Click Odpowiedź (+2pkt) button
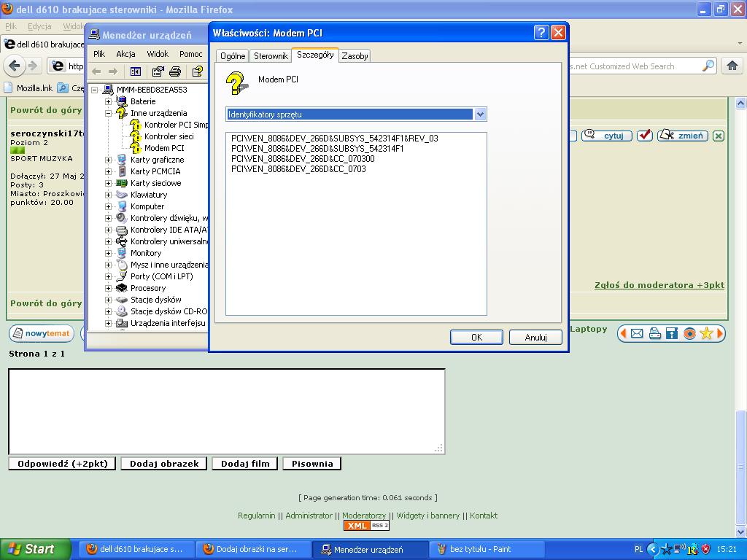Viewport: 747px width, 560px height. click(62, 463)
